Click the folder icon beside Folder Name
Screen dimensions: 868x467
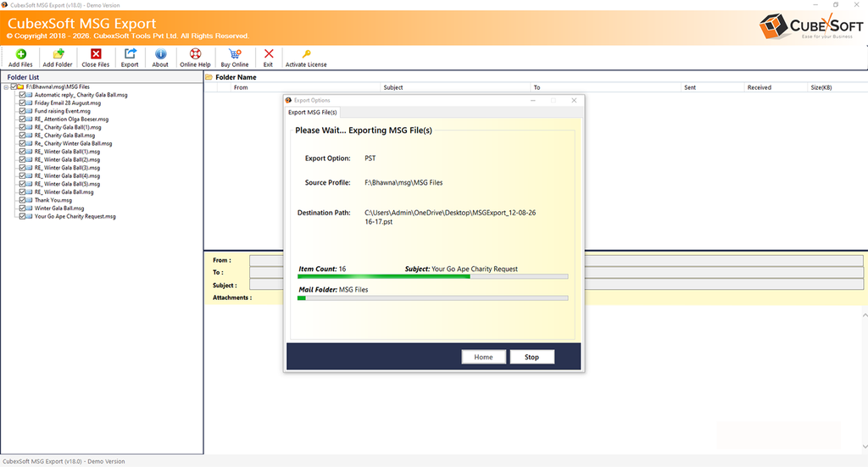click(x=209, y=77)
